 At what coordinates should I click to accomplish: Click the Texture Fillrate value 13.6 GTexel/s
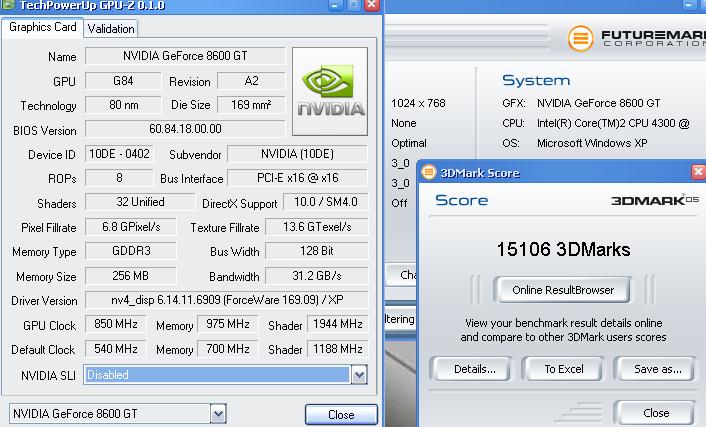tap(317, 227)
